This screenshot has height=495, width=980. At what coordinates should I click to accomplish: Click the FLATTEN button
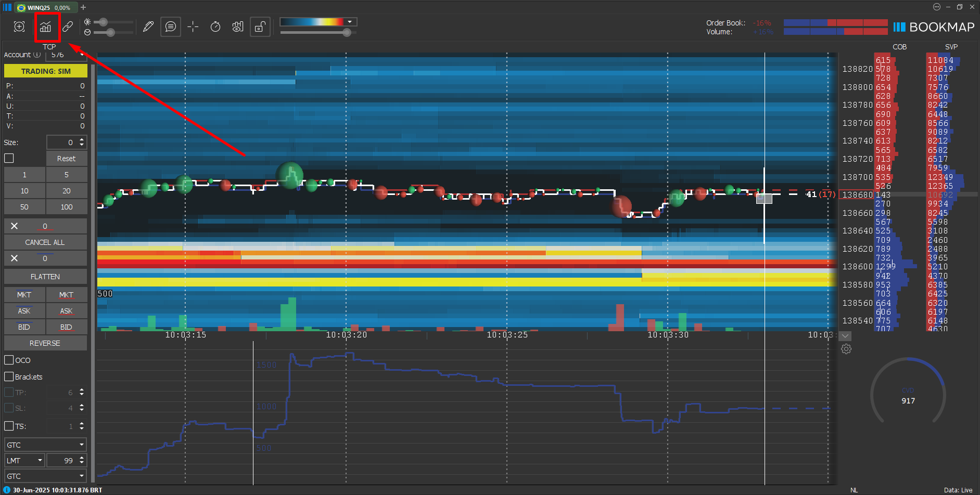tap(45, 277)
